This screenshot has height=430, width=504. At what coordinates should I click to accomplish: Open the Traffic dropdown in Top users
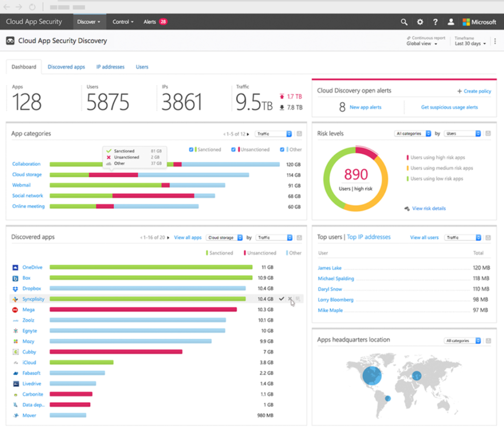[x=463, y=238]
